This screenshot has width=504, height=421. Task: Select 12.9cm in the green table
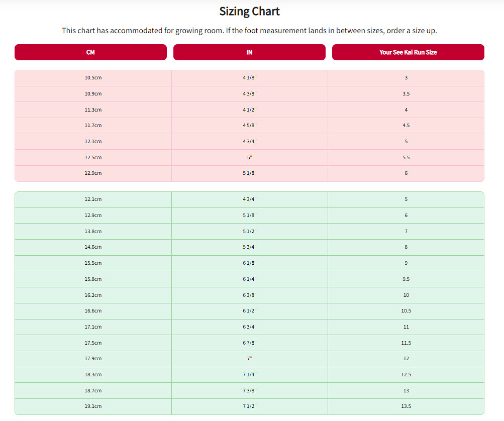coord(93,216)
